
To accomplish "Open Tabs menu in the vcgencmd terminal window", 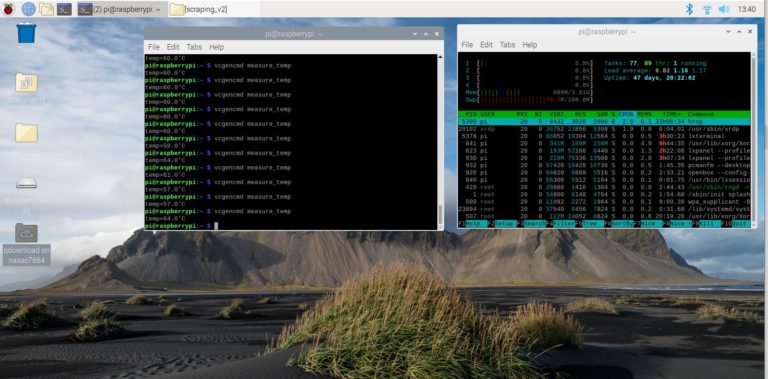I will tap(194, 47).
